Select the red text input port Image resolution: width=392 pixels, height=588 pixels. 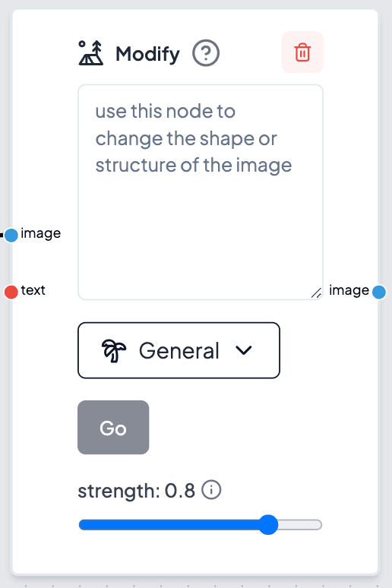[11, 292]
